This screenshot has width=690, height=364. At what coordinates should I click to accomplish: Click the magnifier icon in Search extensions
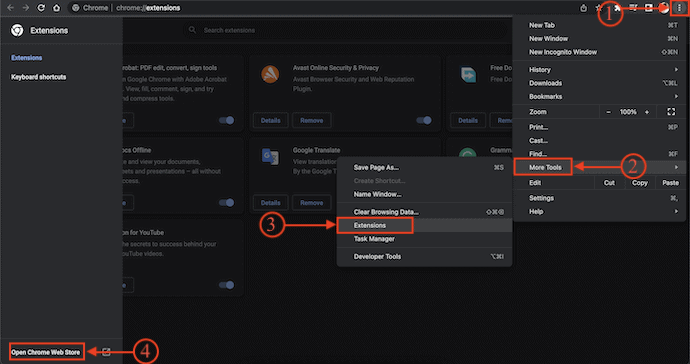coord(192,30)
